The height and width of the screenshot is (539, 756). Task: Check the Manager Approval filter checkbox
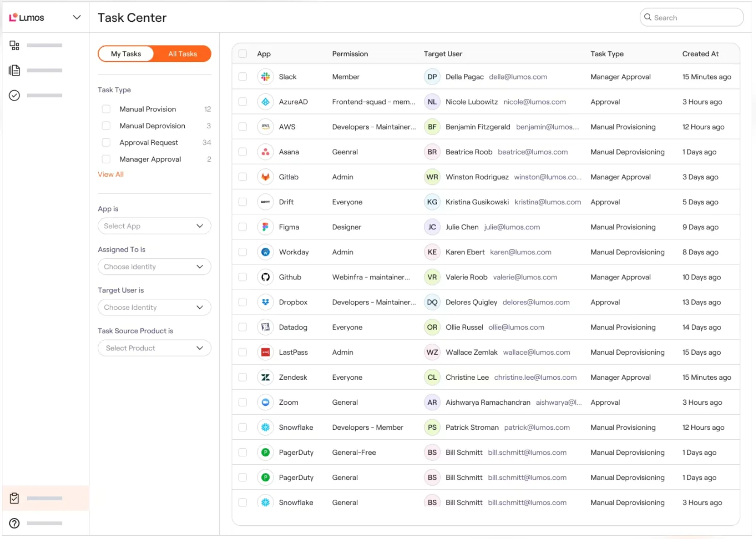106,159
